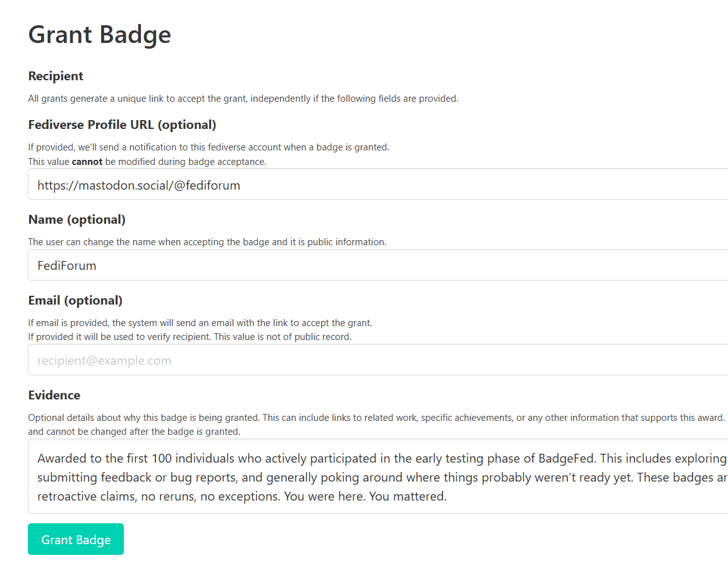This screenshot has height=577, width=728.
Task: Click the Name (optional) label
Action: click(x=77, y=219)
